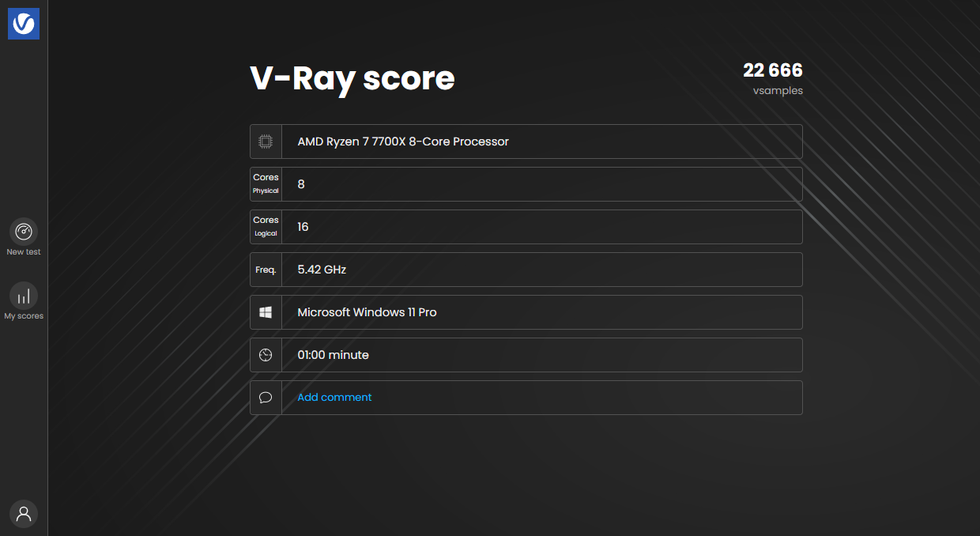Click the speech bubble comment icon
Viewport: 980px width, 536px height.
pyautogui.click(x=266, y=398)
